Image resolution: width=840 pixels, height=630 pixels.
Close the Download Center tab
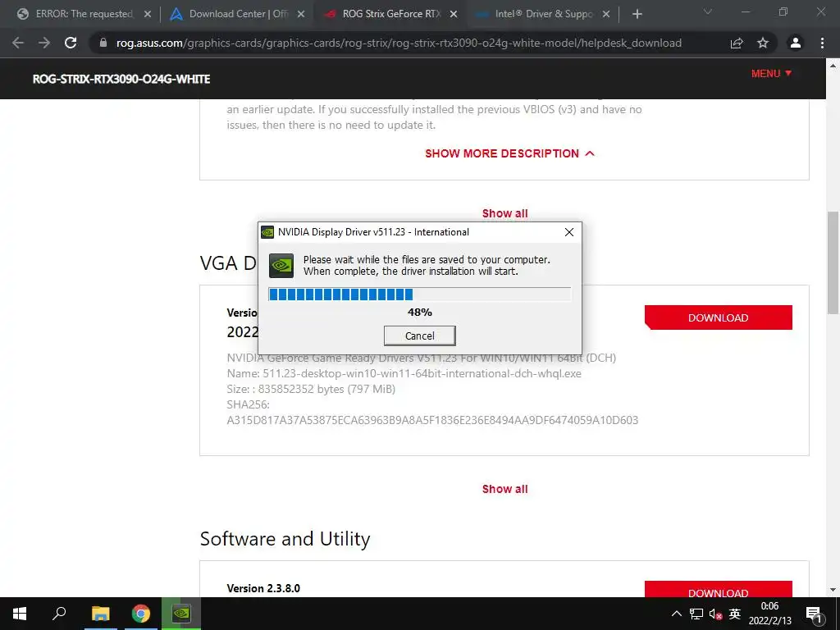tap(301, 14)
